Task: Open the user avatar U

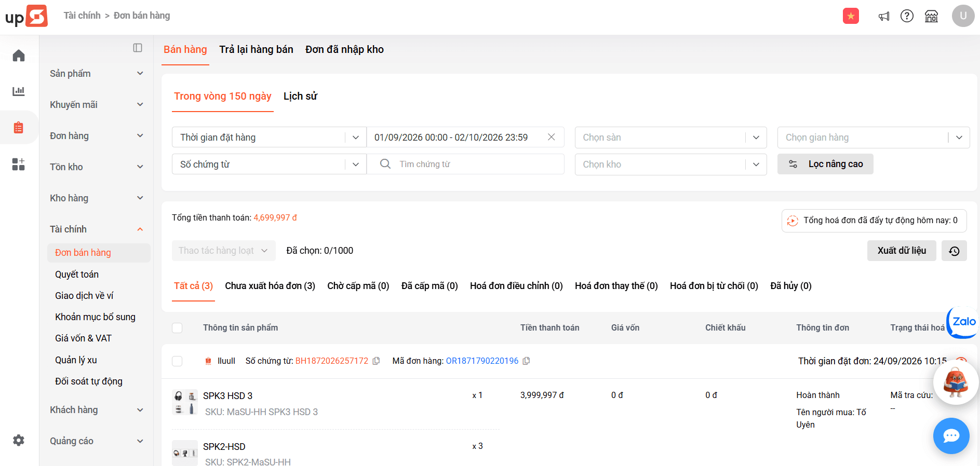Action: pos(963,16)
